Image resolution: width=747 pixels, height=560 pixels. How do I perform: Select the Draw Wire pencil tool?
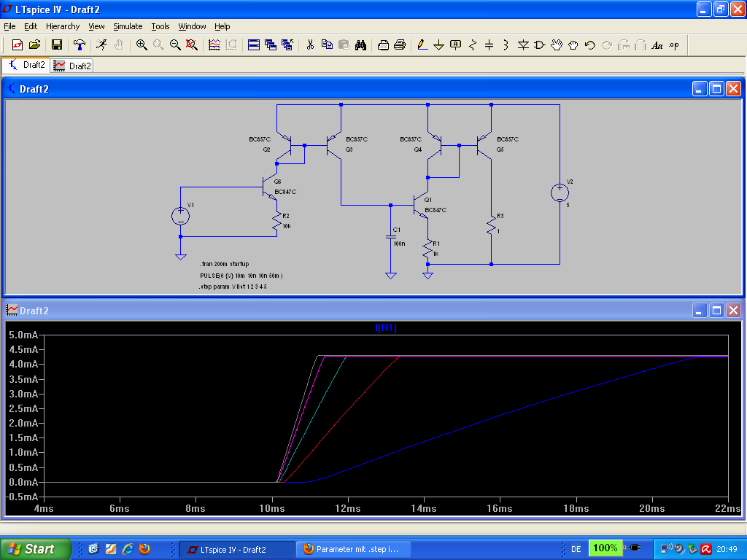click(422, 45)
